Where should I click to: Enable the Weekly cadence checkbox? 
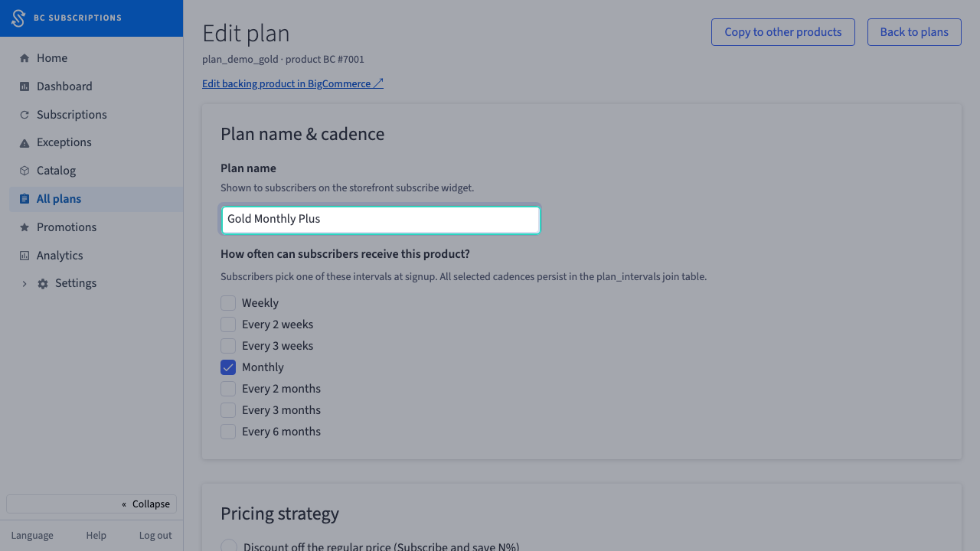point(228,303)
